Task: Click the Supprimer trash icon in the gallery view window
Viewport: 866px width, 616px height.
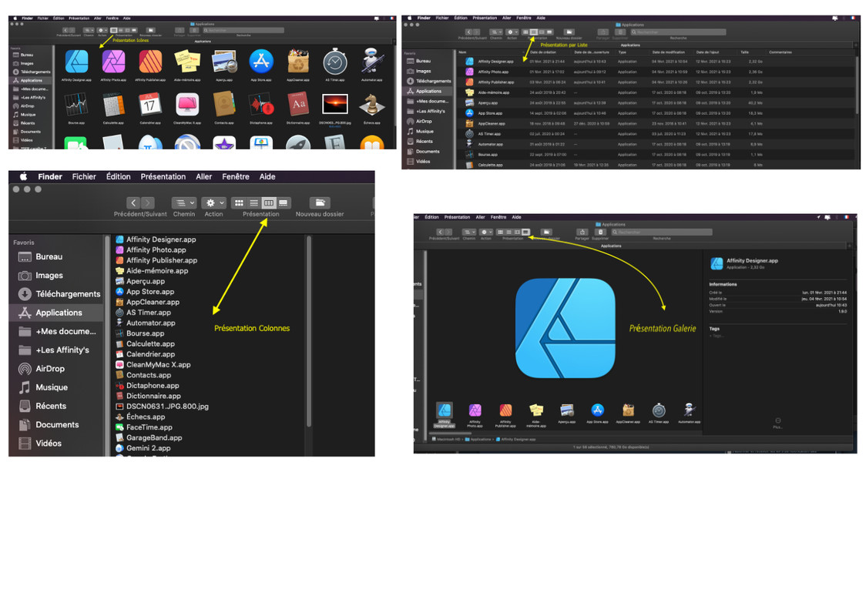Action: 600,233
